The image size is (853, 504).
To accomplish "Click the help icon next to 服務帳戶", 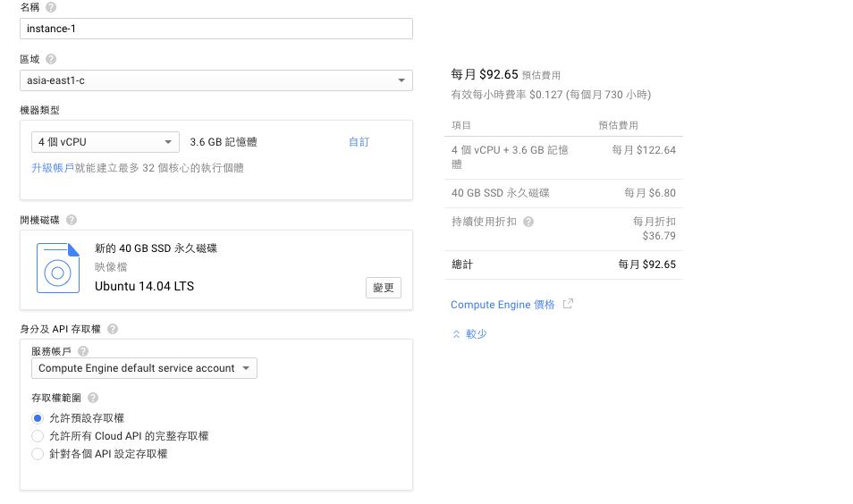I will pyautogui.click(x=83, y=351).
